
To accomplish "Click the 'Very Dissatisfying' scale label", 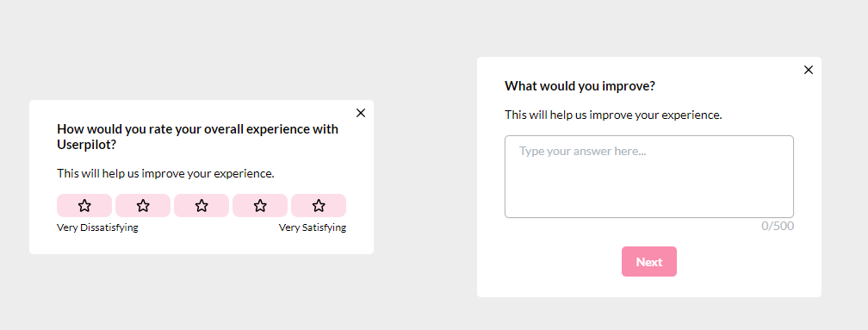I will 97,227.
